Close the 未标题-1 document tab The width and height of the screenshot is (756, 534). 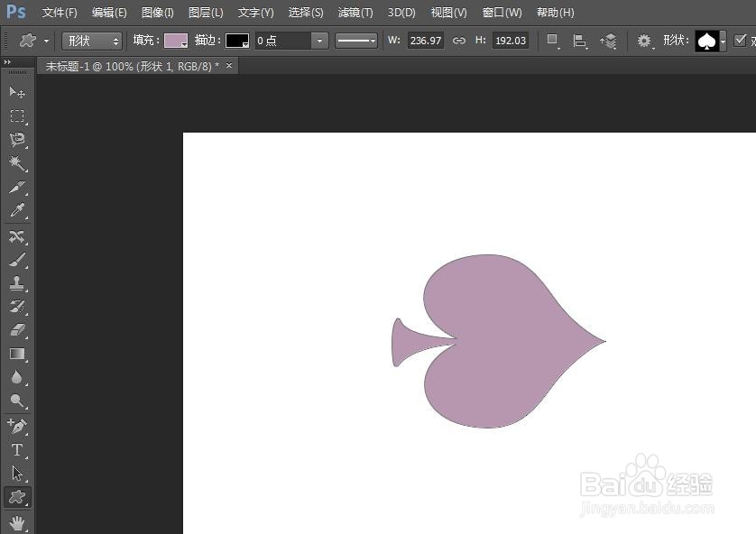click(229, 65)
